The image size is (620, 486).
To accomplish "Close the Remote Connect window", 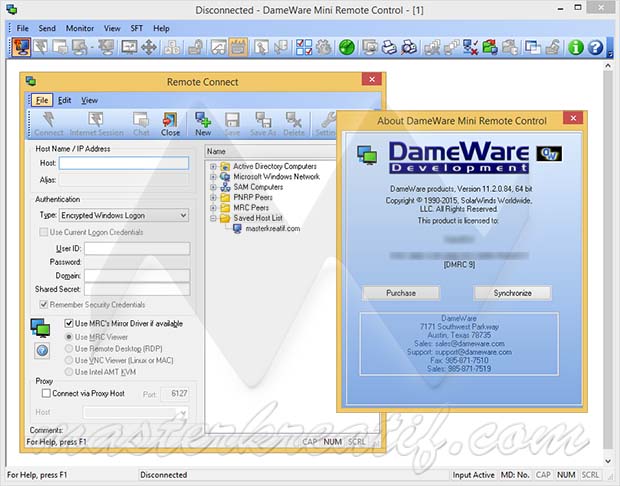I will pyautogui.click(x=372, y=79).
